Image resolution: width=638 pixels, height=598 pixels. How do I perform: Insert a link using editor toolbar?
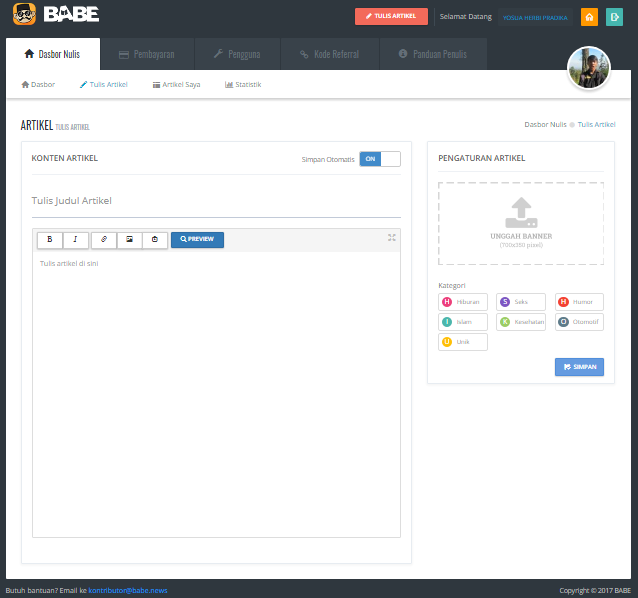104,240
